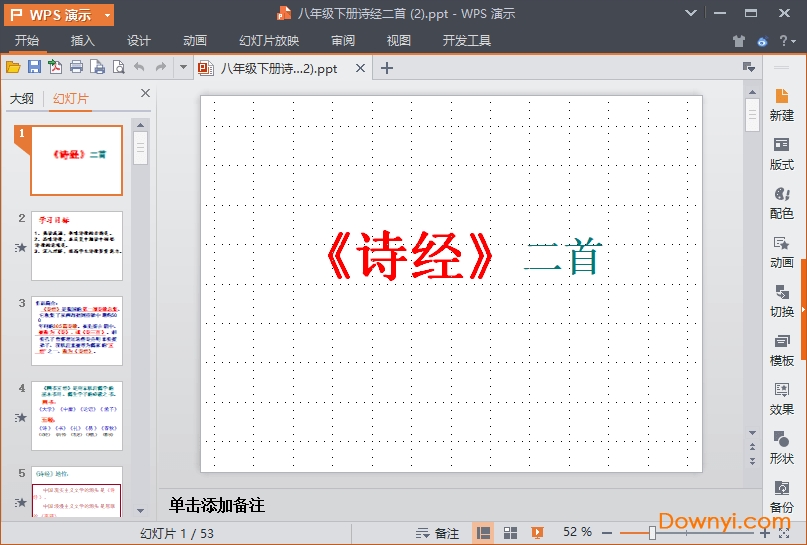
Task: Toggle the 备注 notes pane button
Action: 437,534
